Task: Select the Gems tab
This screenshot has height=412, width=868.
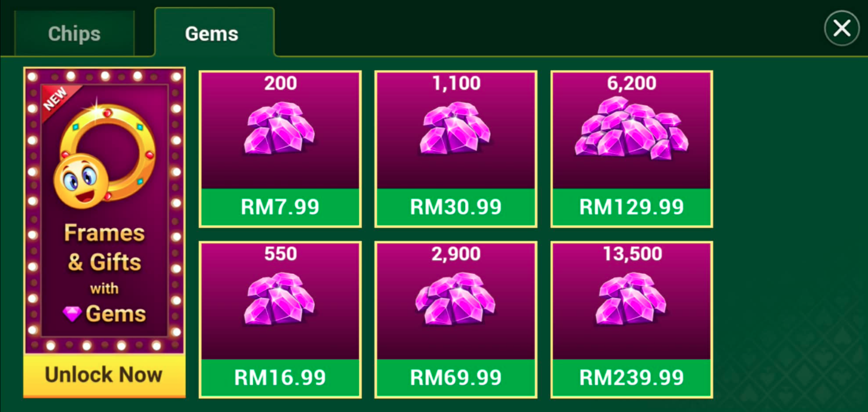Action: 212,33
